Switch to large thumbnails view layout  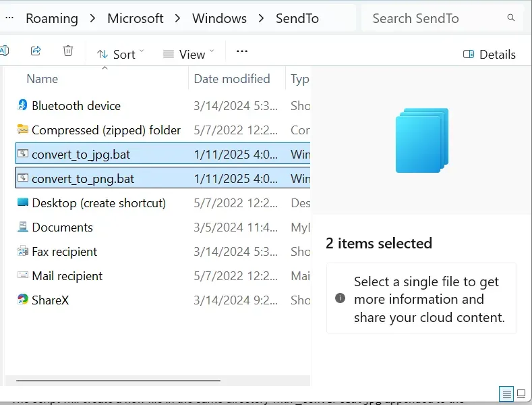521,394
